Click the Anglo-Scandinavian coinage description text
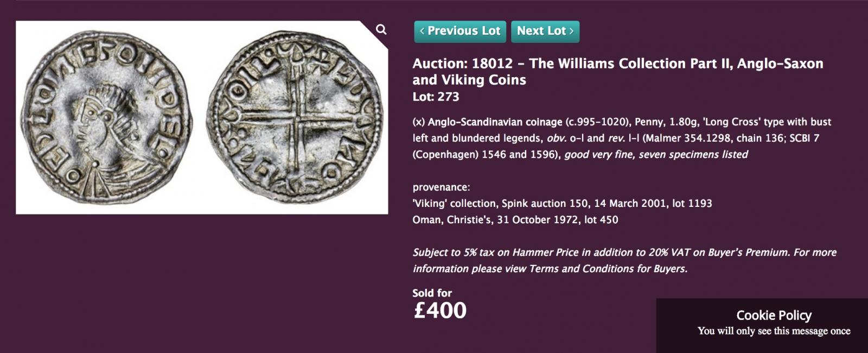The image size is (868, 353). pyautogui.click(x=622, y=138)
